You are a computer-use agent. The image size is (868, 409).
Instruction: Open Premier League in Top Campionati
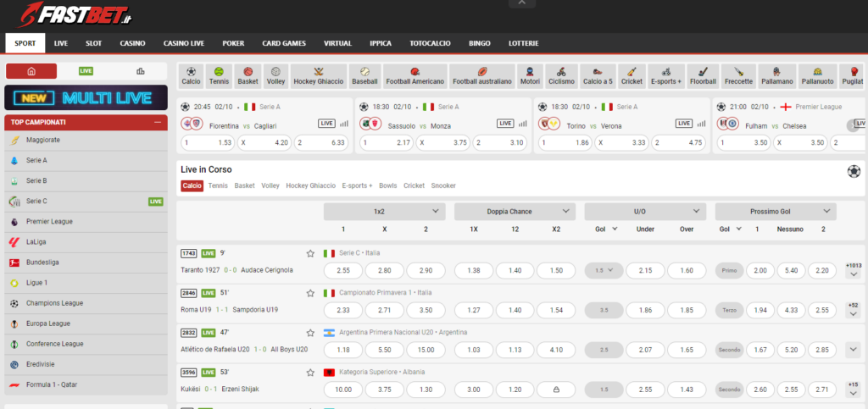click(86, 222)
